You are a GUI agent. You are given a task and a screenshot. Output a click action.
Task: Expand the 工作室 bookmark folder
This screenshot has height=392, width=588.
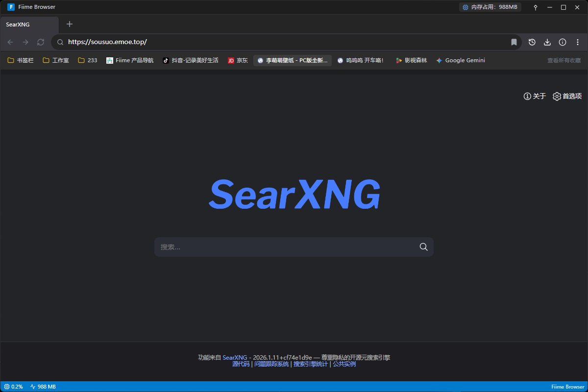56,60
